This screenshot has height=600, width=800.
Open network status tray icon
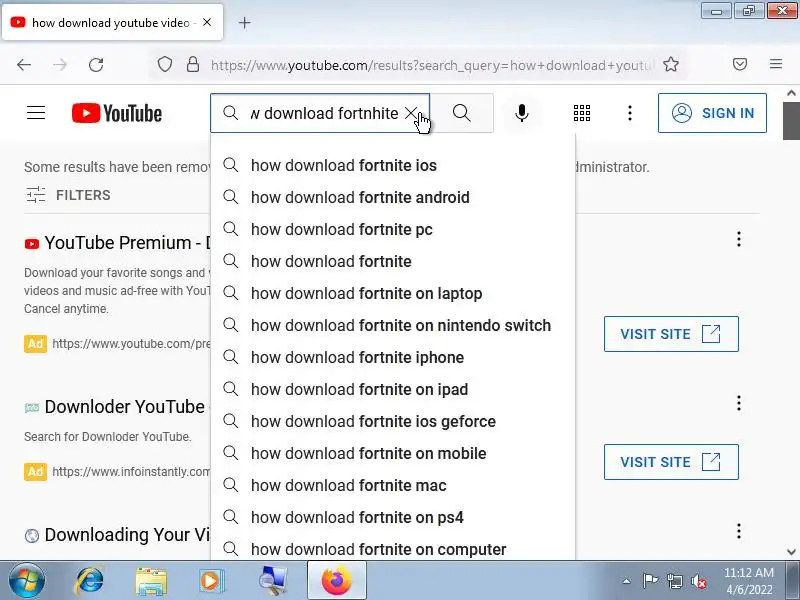point(674,581)
